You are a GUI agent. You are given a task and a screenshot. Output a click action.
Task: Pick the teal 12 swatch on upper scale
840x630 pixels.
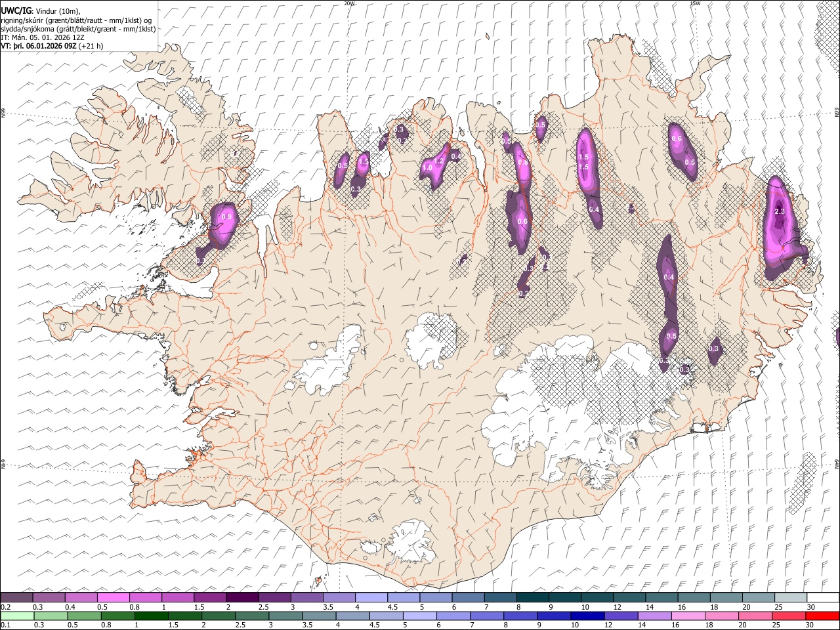[x=628, y=597]
